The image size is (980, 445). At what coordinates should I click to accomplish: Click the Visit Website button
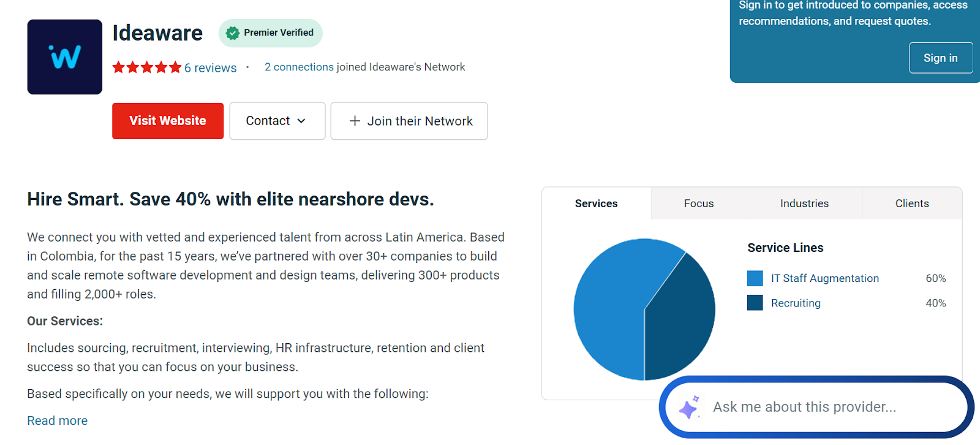click(168, 121)
